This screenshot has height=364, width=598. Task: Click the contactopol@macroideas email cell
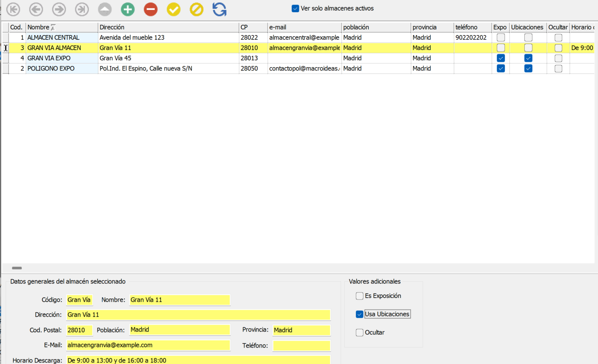pos(304,68)
